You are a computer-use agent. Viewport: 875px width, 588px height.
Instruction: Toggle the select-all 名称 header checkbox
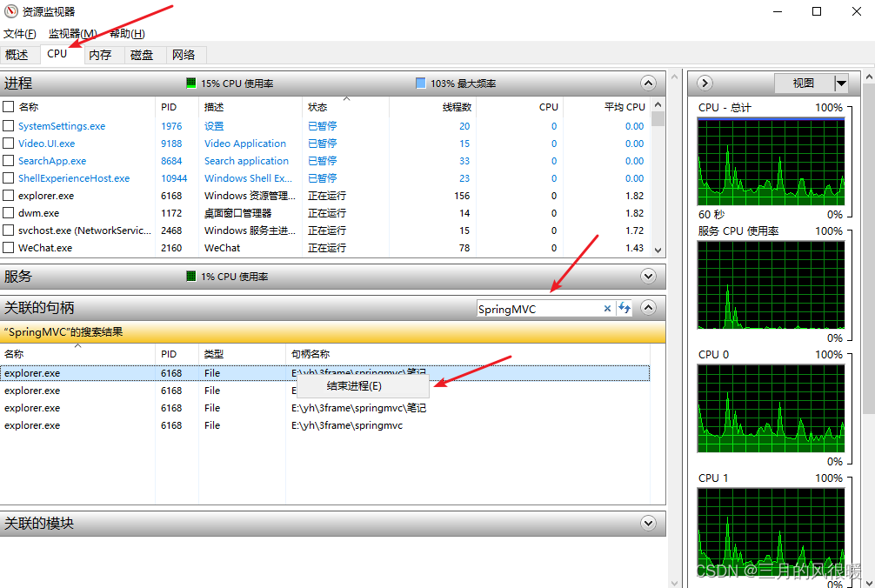click(x=9, y=107)
